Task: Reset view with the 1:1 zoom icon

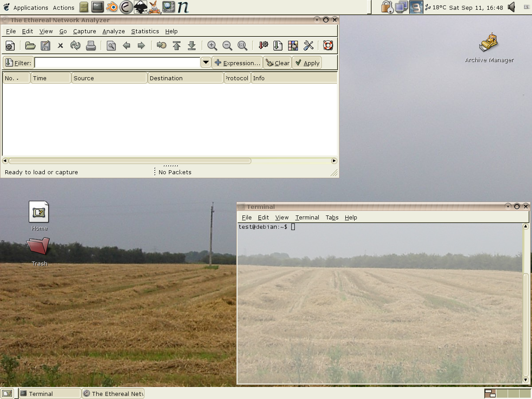Action: click(x=243, y=46)
